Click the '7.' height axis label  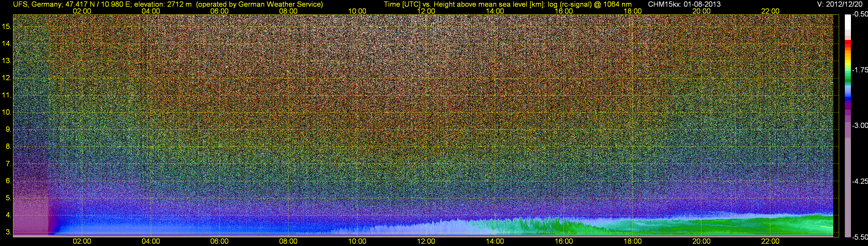point(8,164)
